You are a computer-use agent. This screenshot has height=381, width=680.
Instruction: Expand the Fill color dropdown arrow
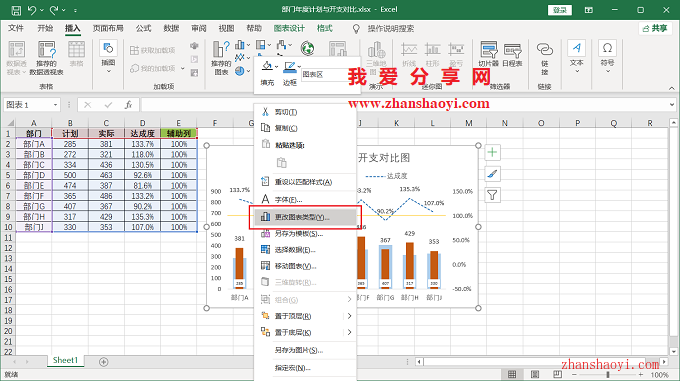pyautogui.click(x=276, y=67)
